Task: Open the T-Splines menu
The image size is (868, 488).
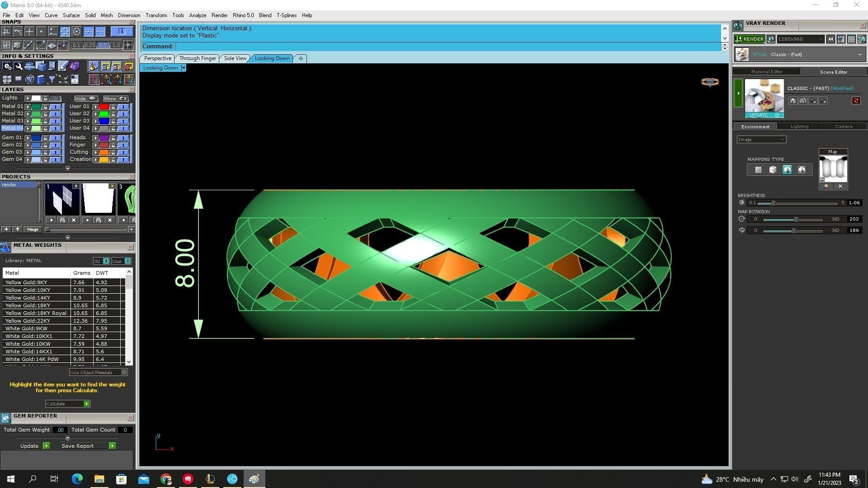Action: click(286, 15)
